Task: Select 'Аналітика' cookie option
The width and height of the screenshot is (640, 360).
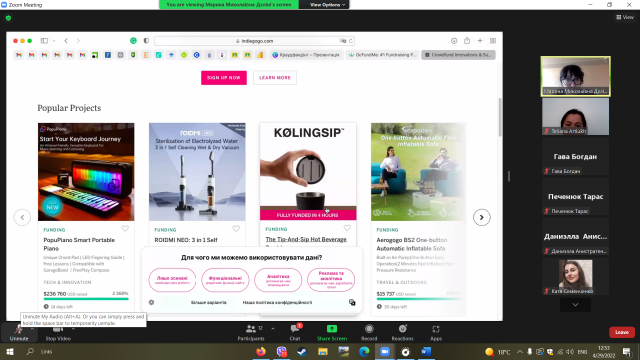Action: [x=278, y=280]
